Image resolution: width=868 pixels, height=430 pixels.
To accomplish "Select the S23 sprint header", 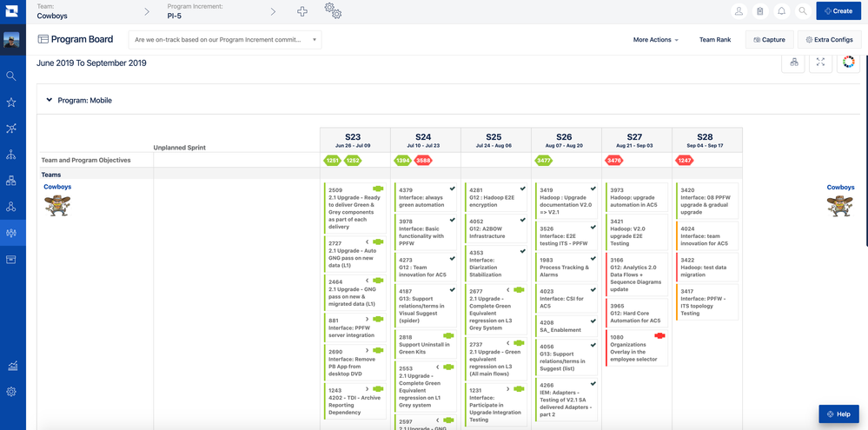I will tap(354, 140).
